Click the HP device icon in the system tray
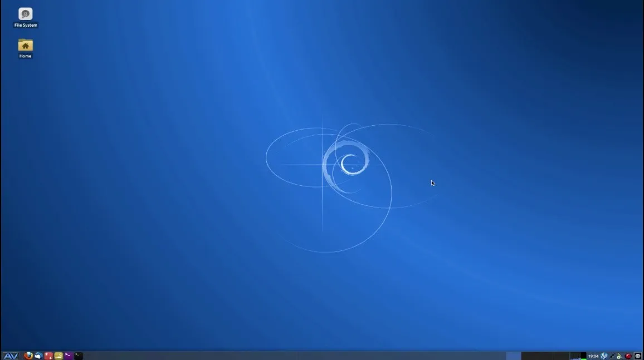Image resolution: width=644 pixels, height=360 pixels. click(603, 356)
